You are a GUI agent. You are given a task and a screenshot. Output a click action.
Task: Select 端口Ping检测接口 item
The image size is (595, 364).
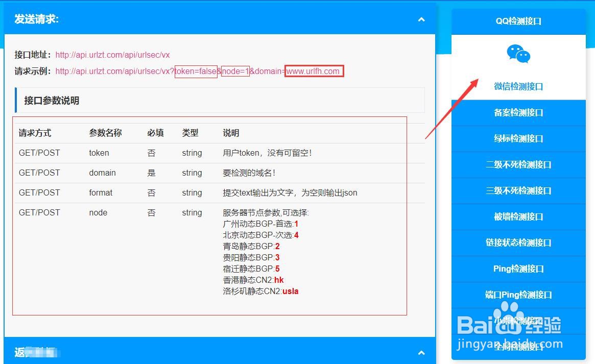click(518, 295)
